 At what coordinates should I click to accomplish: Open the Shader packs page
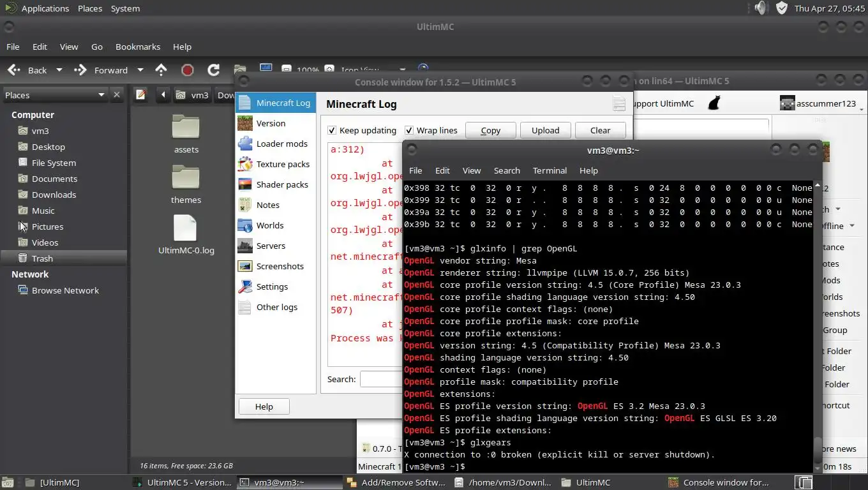pos(276,184)
